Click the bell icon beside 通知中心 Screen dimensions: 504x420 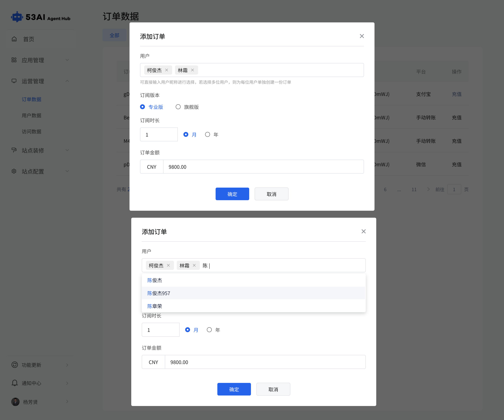15,383
